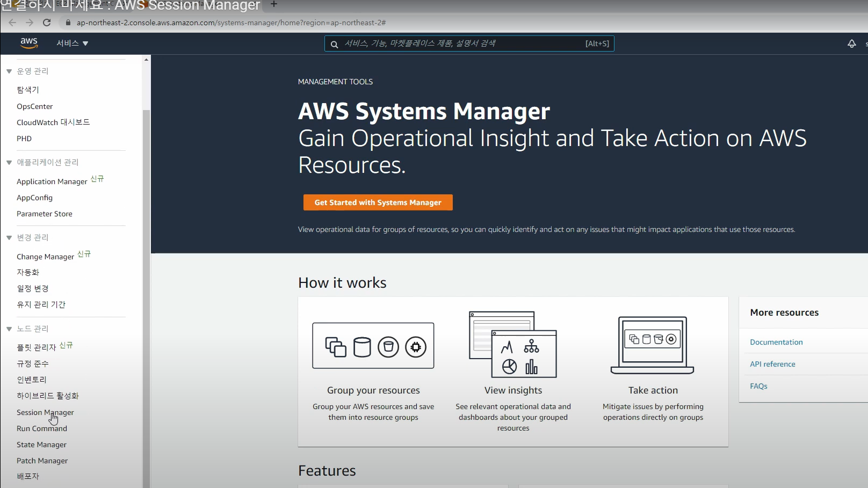Collapse the 변경 관리 section
868x488 pixels.
(x=9, y=237)
